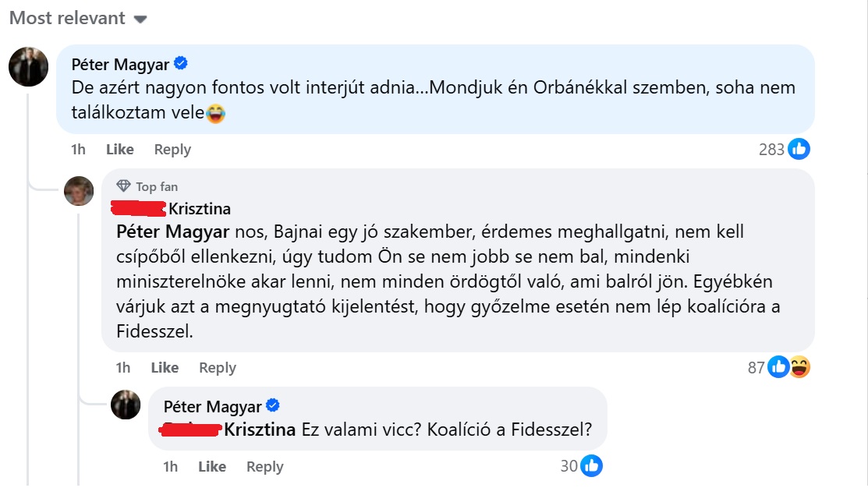Like Krisztina's comment
868x502 pixels.
(x=165, y=367)
